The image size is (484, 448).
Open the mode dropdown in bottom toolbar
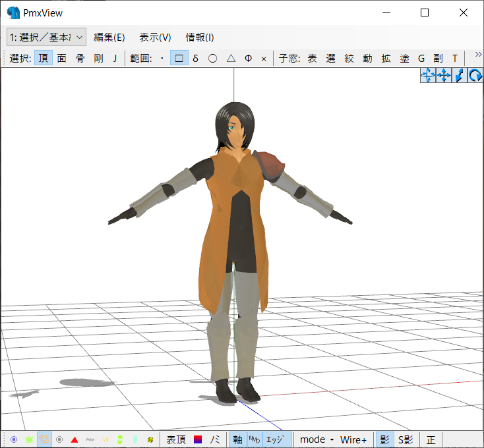click(x=317, y=439)
